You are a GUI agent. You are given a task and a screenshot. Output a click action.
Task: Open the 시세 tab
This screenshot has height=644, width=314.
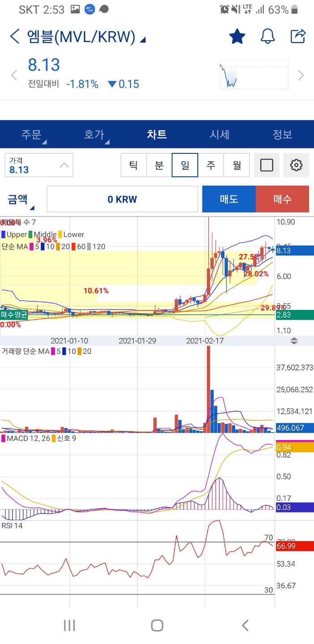point(219,134)
